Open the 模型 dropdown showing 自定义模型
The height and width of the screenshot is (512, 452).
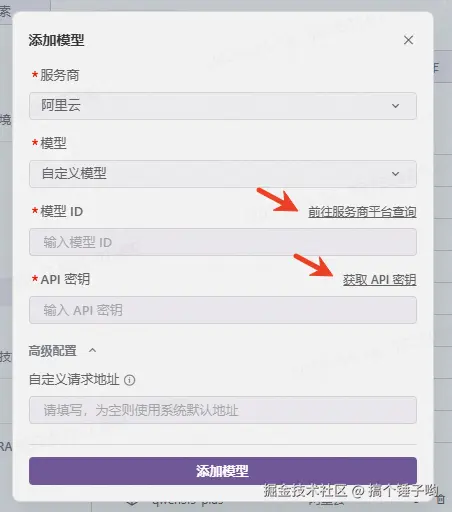223,174
